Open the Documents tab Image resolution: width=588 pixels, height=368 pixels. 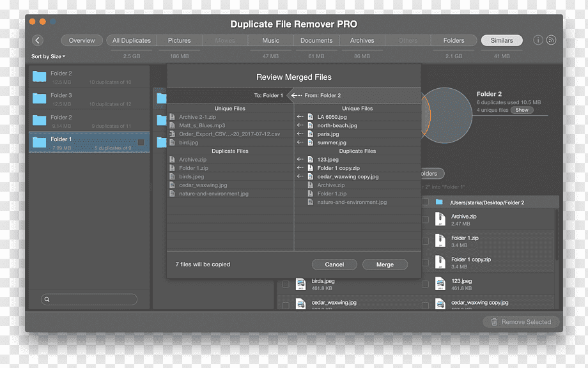pyautogui.click(x=316, y=40)
